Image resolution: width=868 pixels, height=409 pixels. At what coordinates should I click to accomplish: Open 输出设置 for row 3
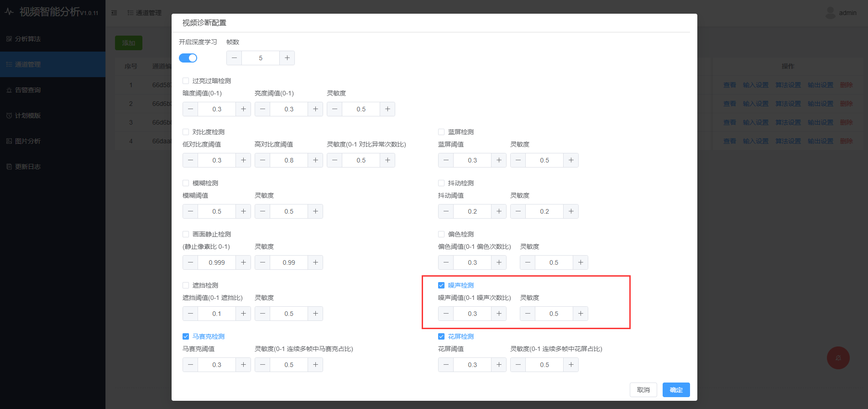pos(821,122)
